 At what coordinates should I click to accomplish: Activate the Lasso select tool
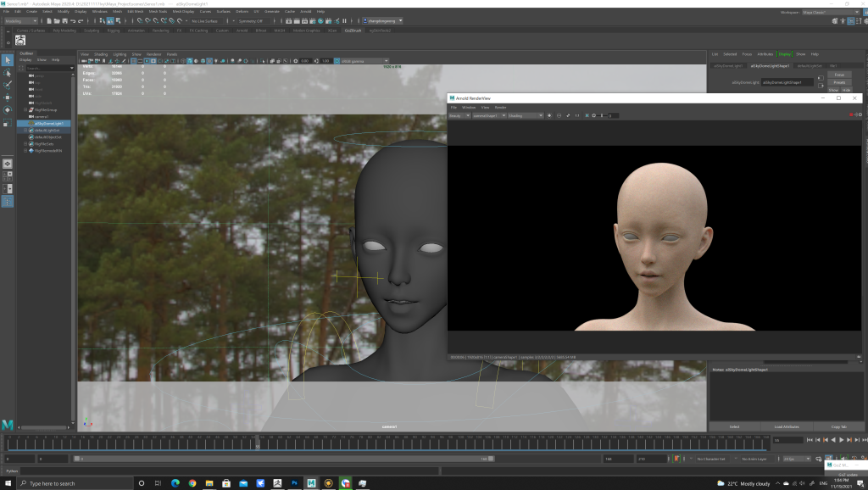tap(7, 73)
